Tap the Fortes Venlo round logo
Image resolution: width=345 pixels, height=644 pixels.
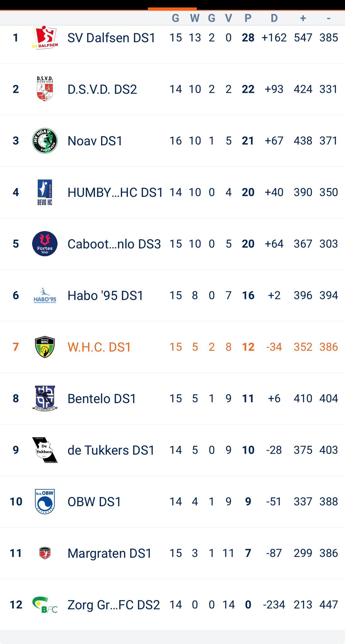pos(45,244)
